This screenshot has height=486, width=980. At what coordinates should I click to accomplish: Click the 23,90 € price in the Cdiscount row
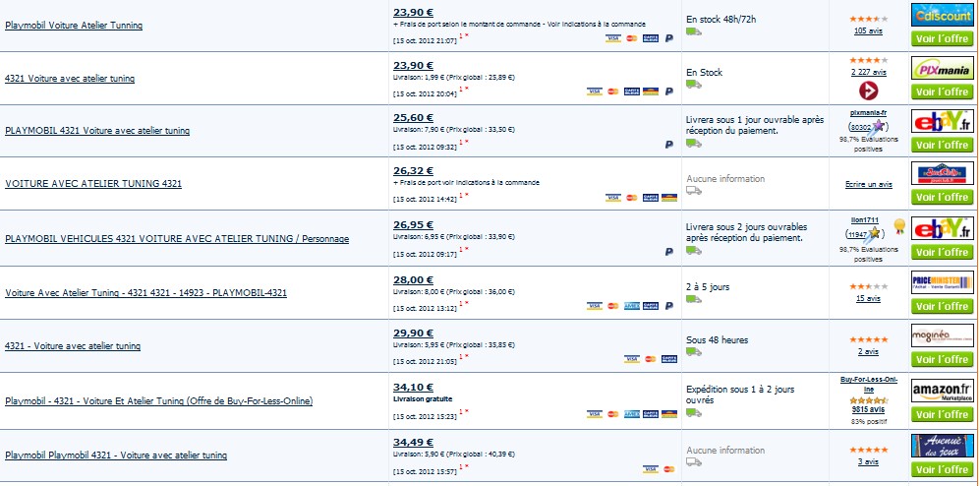[x=413, y=12]
